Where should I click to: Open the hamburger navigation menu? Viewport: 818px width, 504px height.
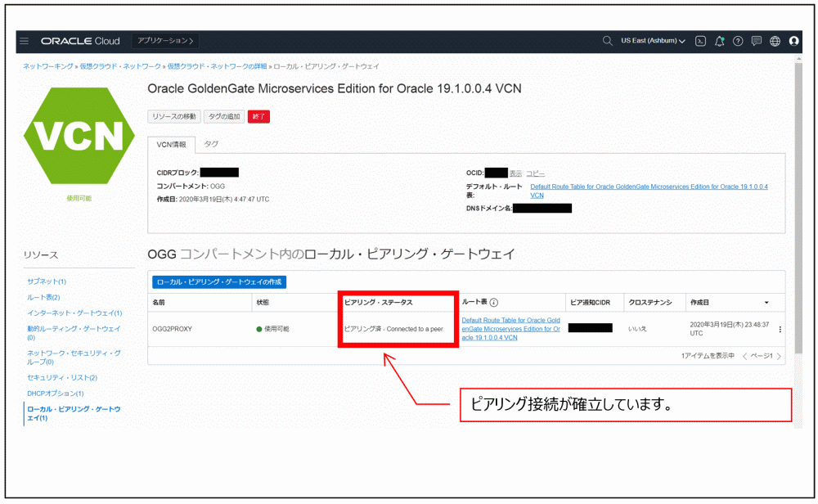coord(24,41)
